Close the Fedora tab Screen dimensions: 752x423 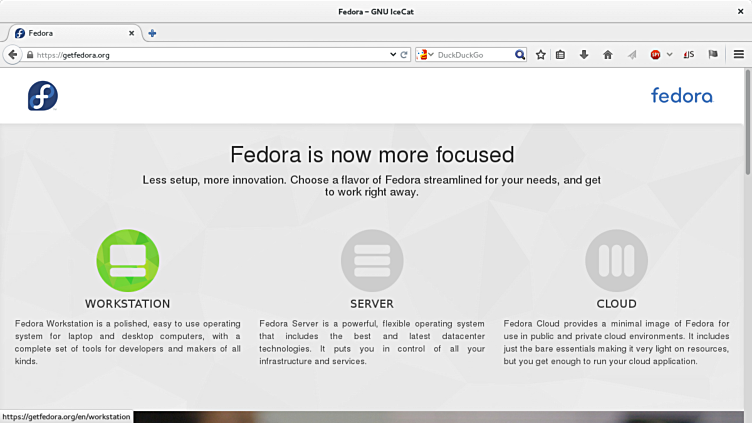(x=131, y=33)
